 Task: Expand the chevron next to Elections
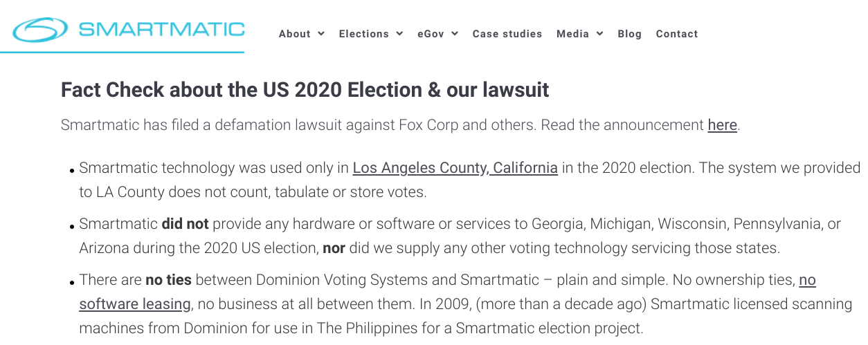399,34
